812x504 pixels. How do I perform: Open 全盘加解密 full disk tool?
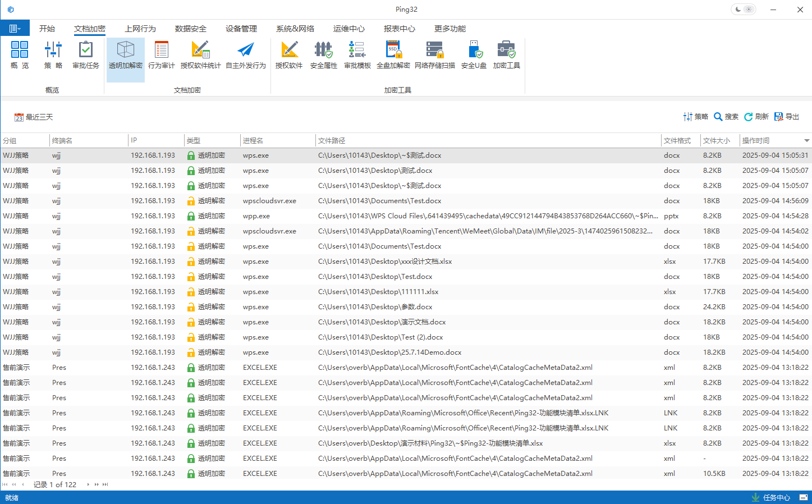pos(393,55)
